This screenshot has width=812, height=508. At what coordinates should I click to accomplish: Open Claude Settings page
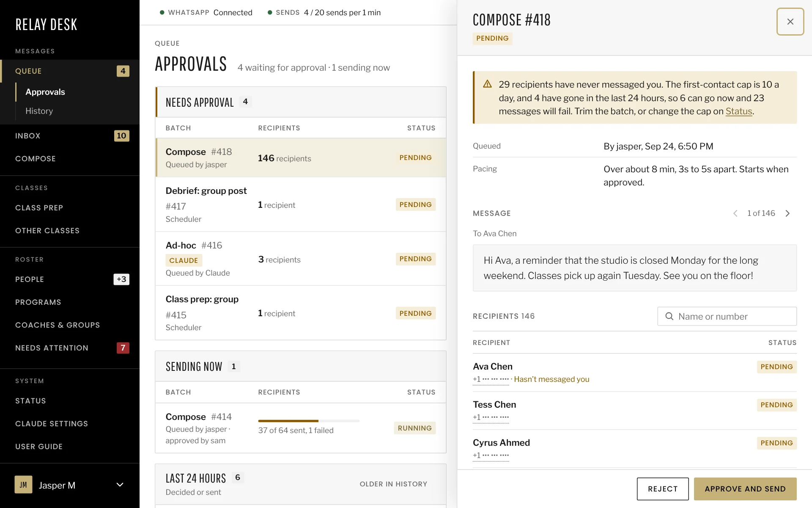coord(70,424)
